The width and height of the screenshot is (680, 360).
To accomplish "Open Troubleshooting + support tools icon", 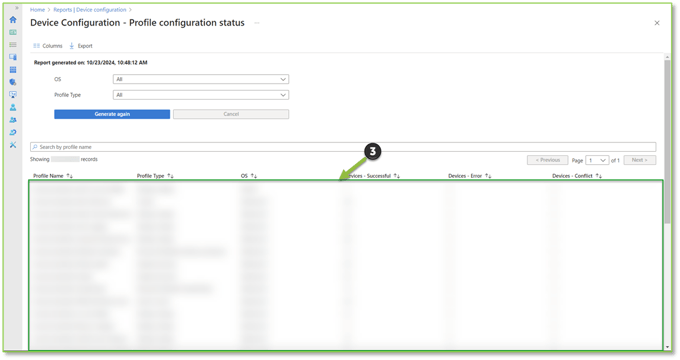I will 13,145.
